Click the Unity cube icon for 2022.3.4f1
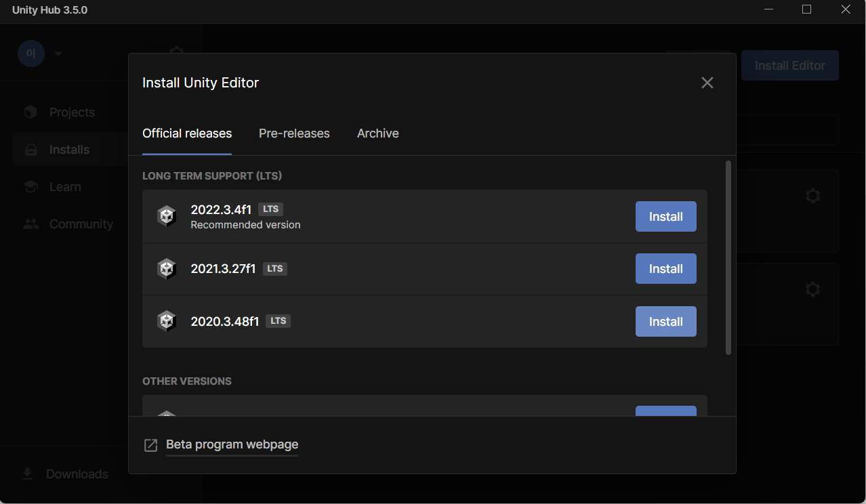 [167, 216]
